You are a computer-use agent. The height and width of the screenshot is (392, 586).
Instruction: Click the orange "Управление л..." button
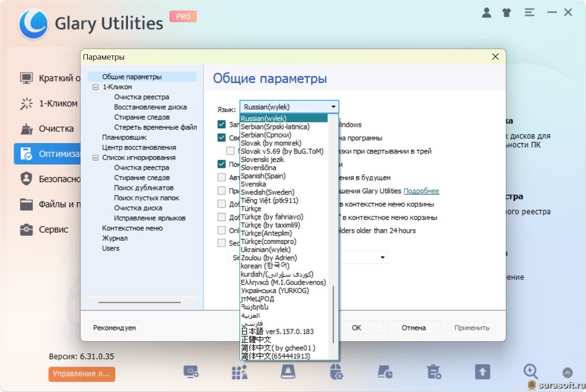coord(81,374)
